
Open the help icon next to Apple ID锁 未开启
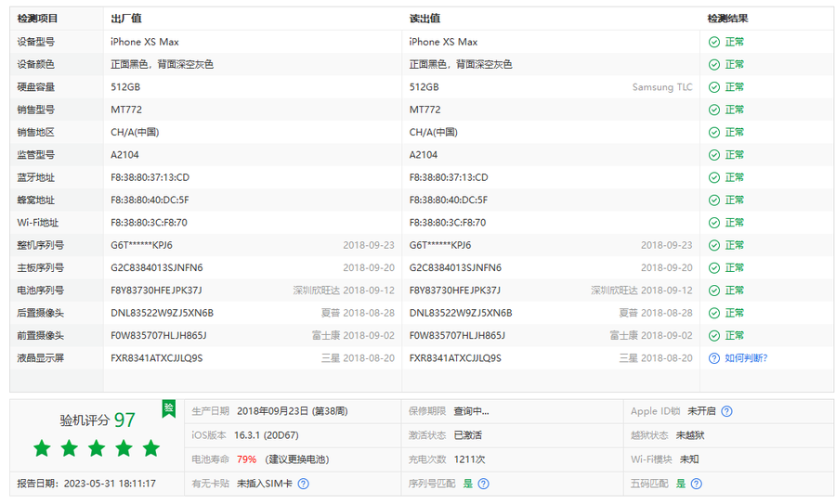pyautogui.click(x=726, y=411)
